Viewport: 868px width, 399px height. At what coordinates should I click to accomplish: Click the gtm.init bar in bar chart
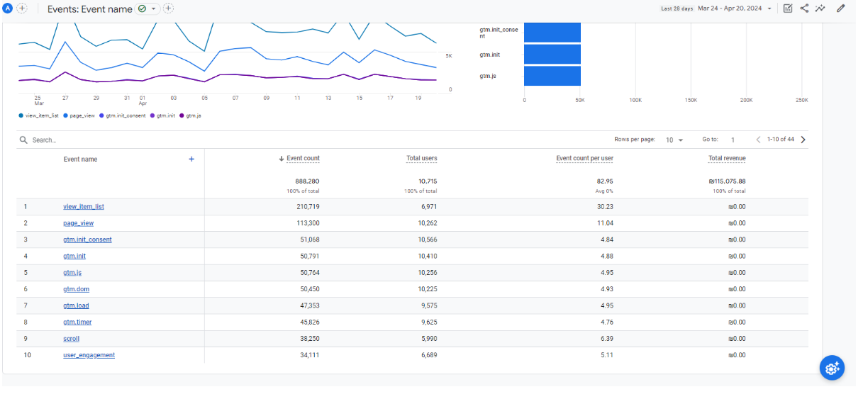[552, 54]
